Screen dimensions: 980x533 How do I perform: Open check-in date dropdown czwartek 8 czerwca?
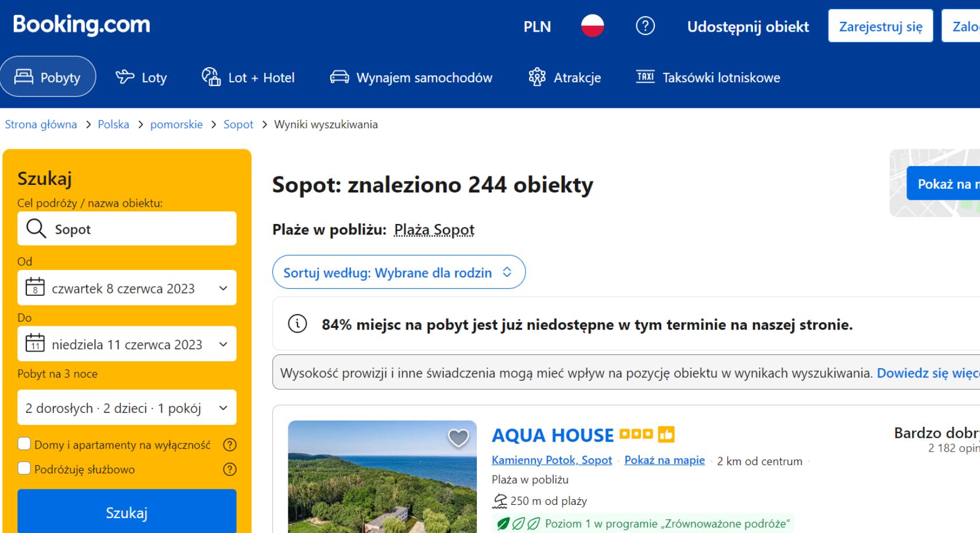pyautogui.click(x=127, y=288)
